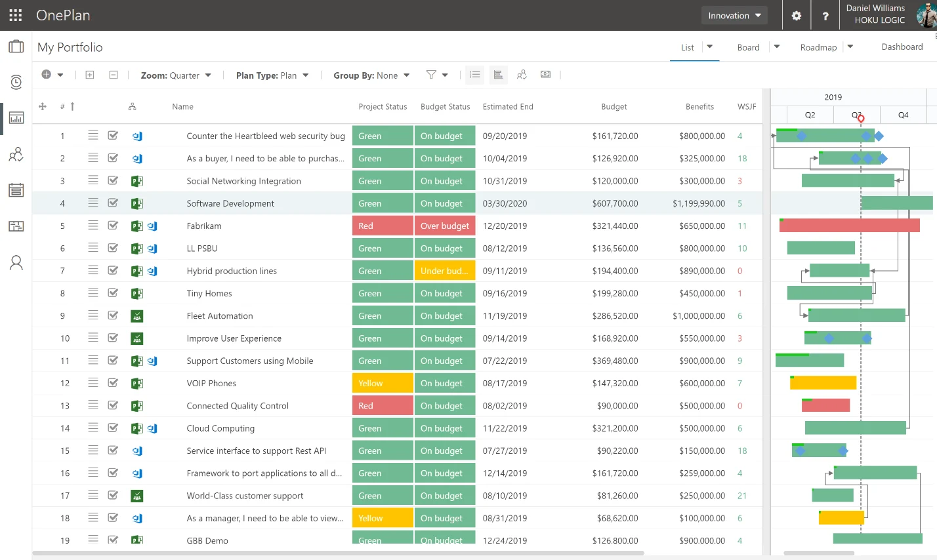The image size is (937, 560).
Task: Open the app launcher grid icon
Action: pyautogui.click(x=16, y=15)
